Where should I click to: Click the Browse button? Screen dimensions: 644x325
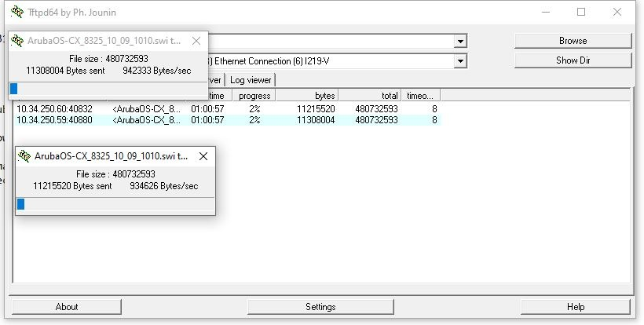click(573, 41)
